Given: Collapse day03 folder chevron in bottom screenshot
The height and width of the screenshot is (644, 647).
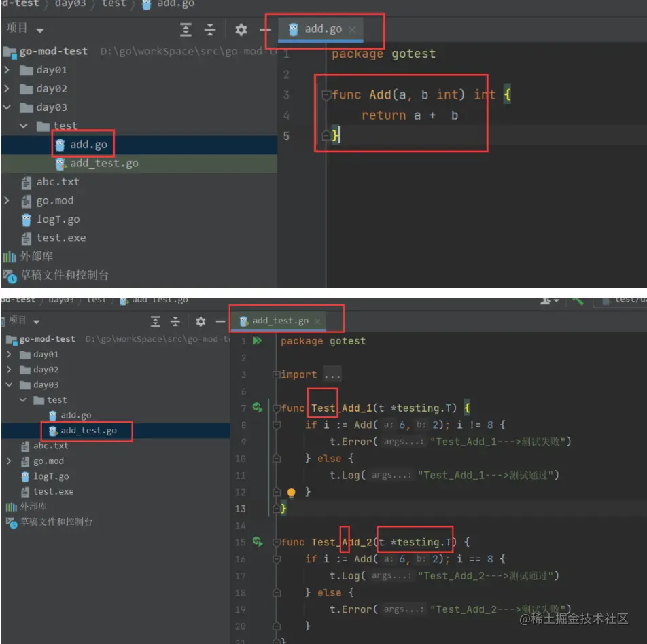Looking at the screenshot, I should click(9, 384).
